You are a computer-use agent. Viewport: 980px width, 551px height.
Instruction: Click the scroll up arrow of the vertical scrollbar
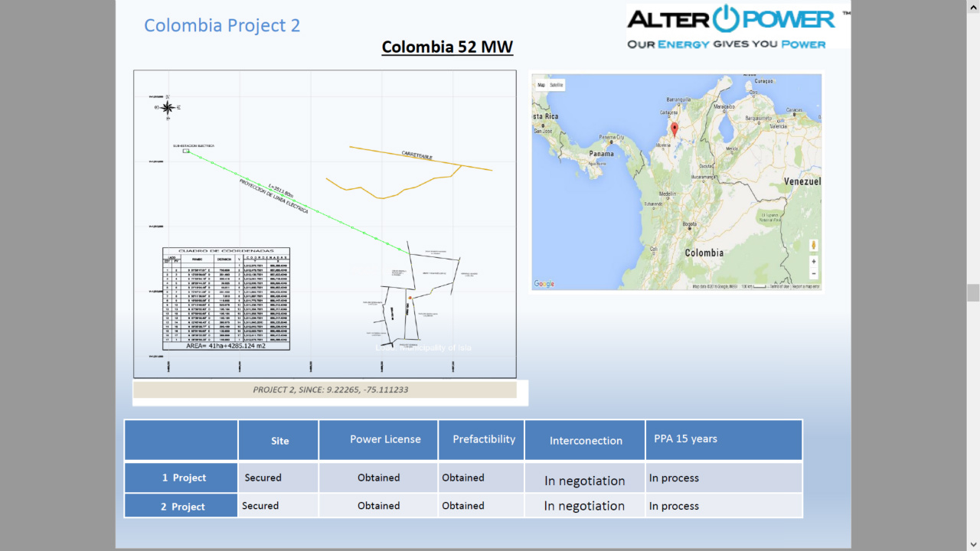click(x=973, y=5)
